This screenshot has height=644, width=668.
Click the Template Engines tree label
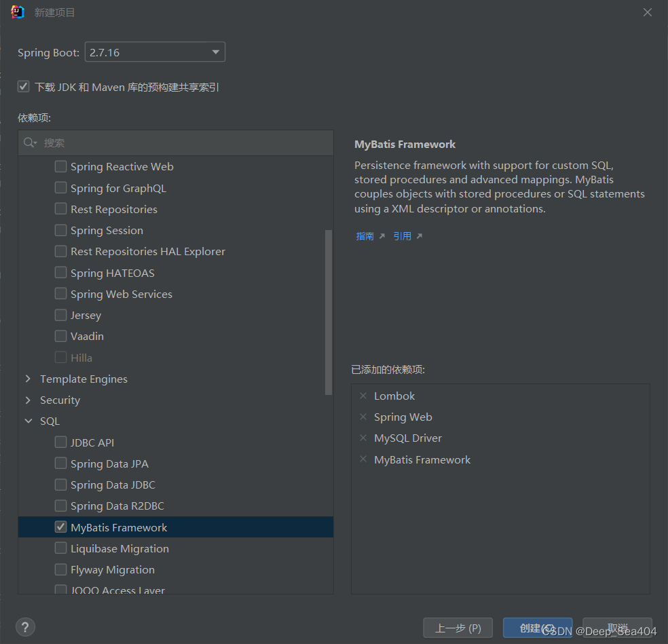pos(83,379)
